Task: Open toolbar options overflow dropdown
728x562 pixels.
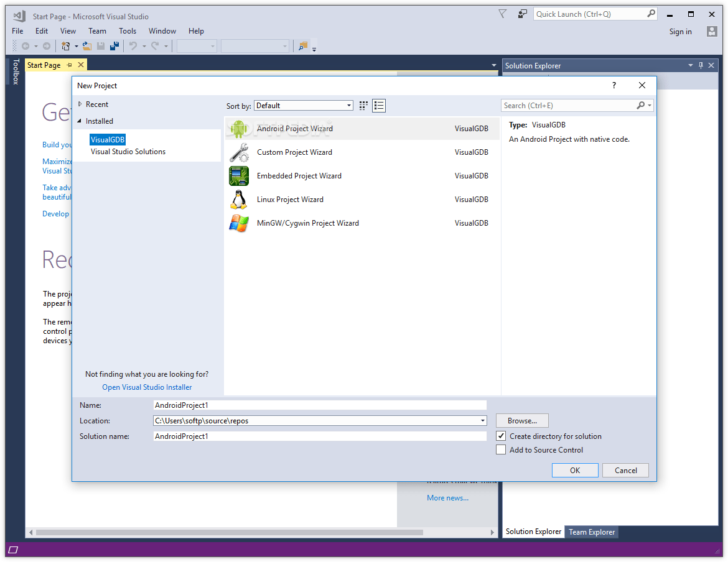Action: click(314, 49)
